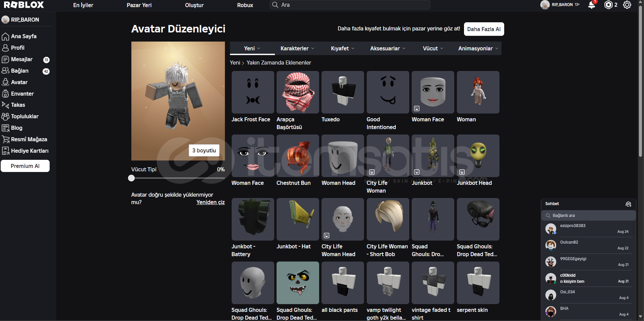Open 99GEGEgeyigi chat avatar

(x=551, y=262)
